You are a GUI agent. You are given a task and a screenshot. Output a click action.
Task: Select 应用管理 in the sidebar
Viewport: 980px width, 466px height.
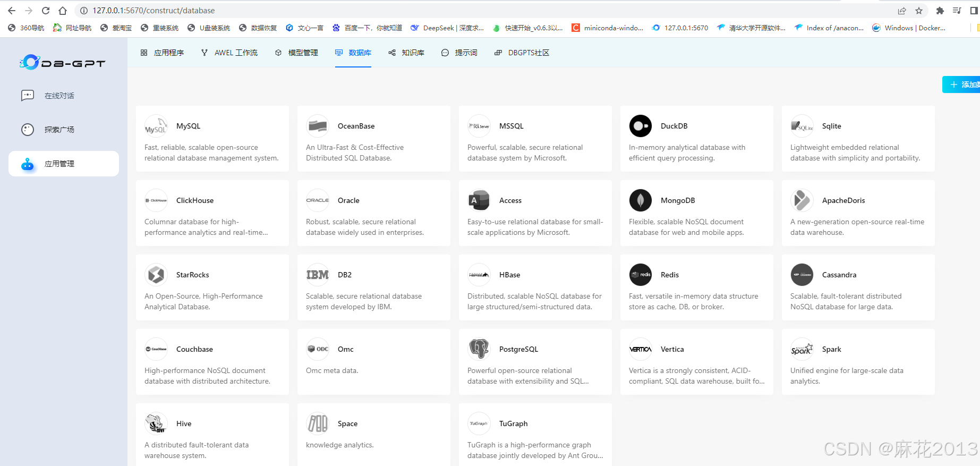[x=64, y=164]
